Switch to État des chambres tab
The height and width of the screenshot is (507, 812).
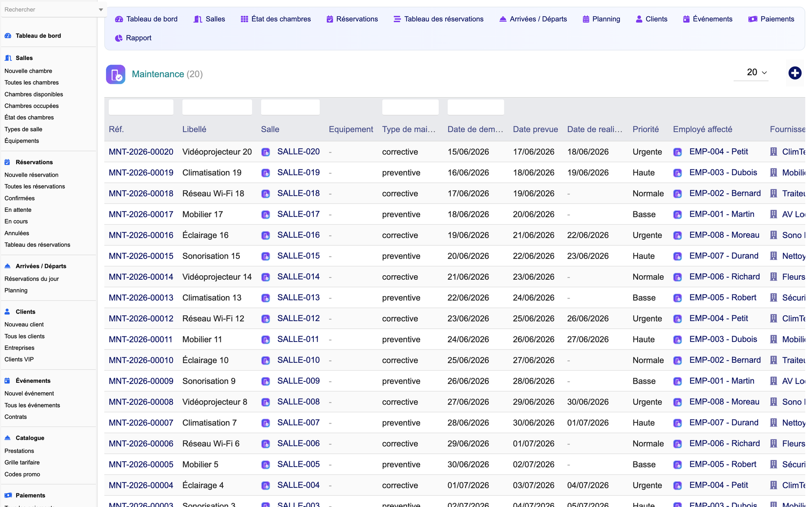276,19
